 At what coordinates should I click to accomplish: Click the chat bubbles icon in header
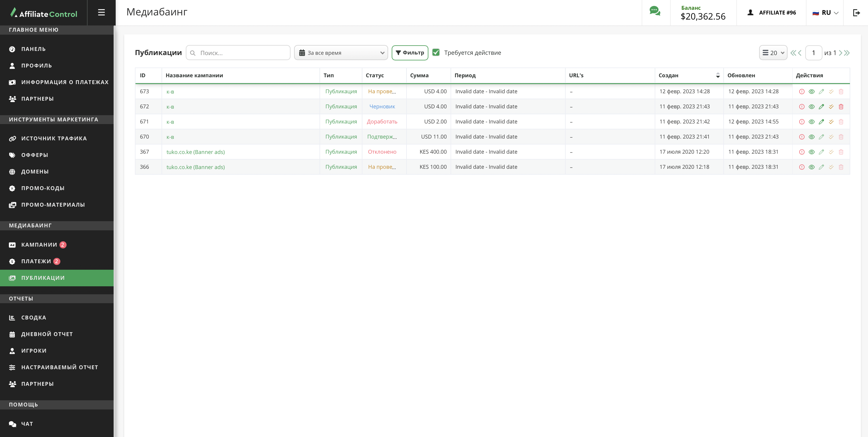pos(655,11)
